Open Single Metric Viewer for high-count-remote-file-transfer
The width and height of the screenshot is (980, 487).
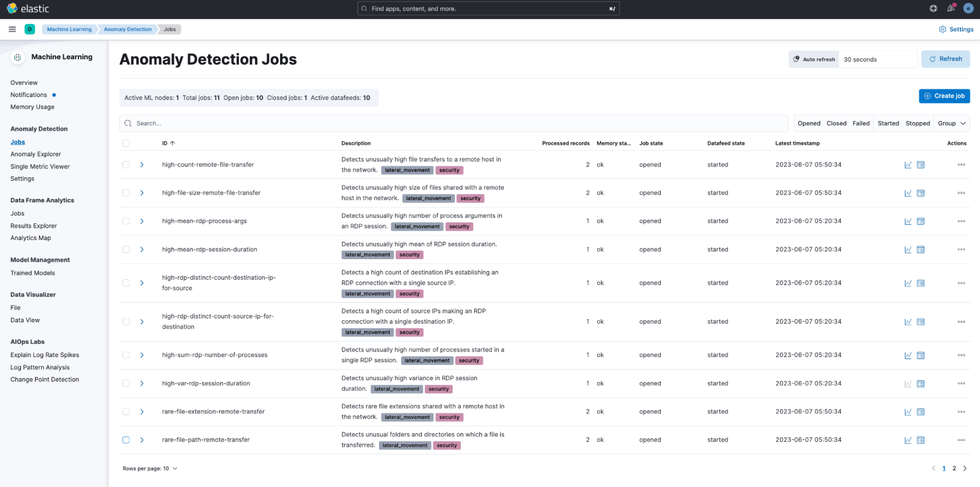pyautogui.click(x=908, y=165)
